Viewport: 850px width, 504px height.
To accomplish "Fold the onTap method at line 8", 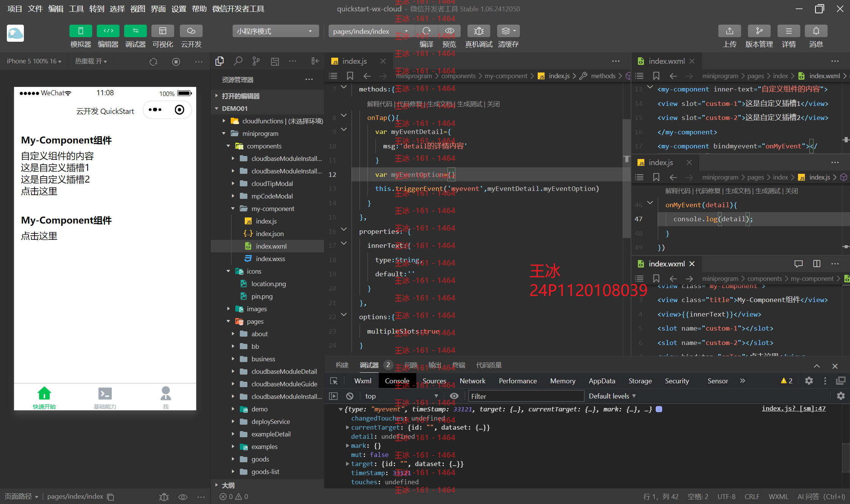I will 344,115.
